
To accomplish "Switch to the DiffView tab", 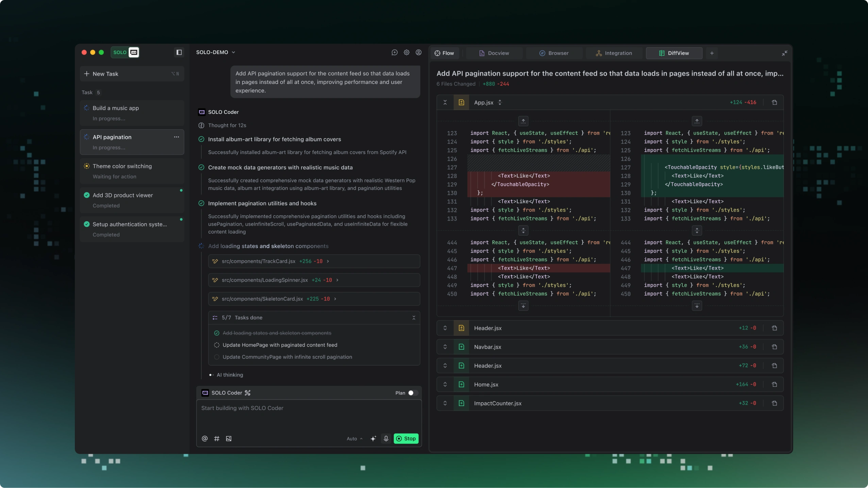I will coord(674,53).
